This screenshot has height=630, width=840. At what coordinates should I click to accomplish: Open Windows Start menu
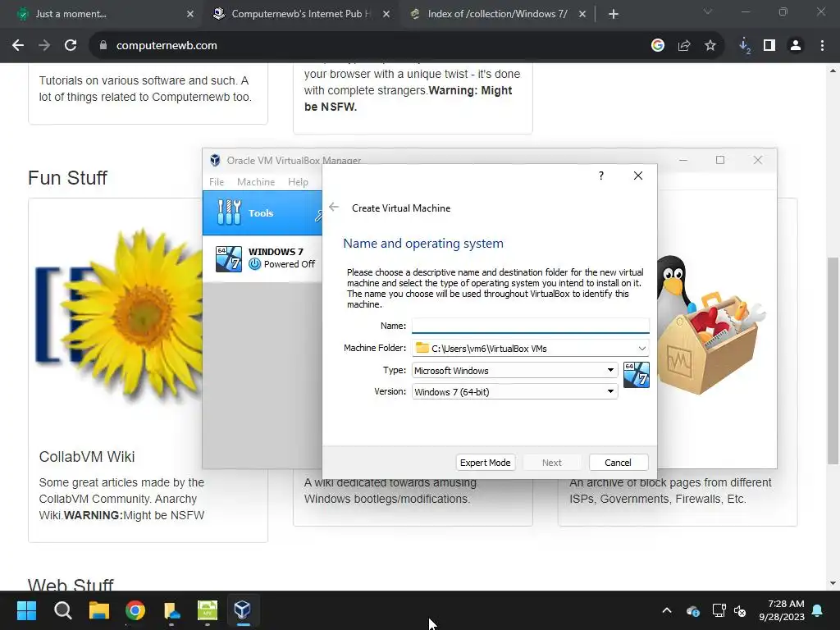pyautogui.click(x=26, y=610)
